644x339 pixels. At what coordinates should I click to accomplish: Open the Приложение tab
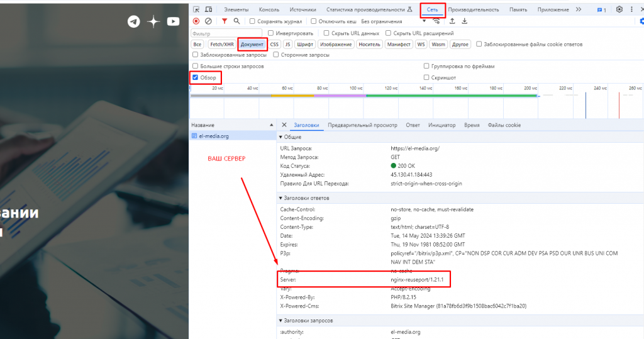(x=553, y=9)
